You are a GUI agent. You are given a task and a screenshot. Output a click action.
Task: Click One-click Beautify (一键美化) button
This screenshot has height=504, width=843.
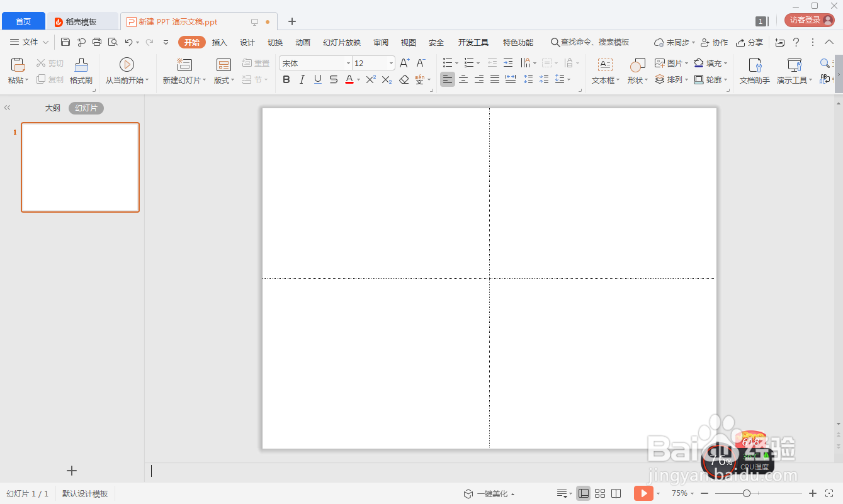coord(489,494)
